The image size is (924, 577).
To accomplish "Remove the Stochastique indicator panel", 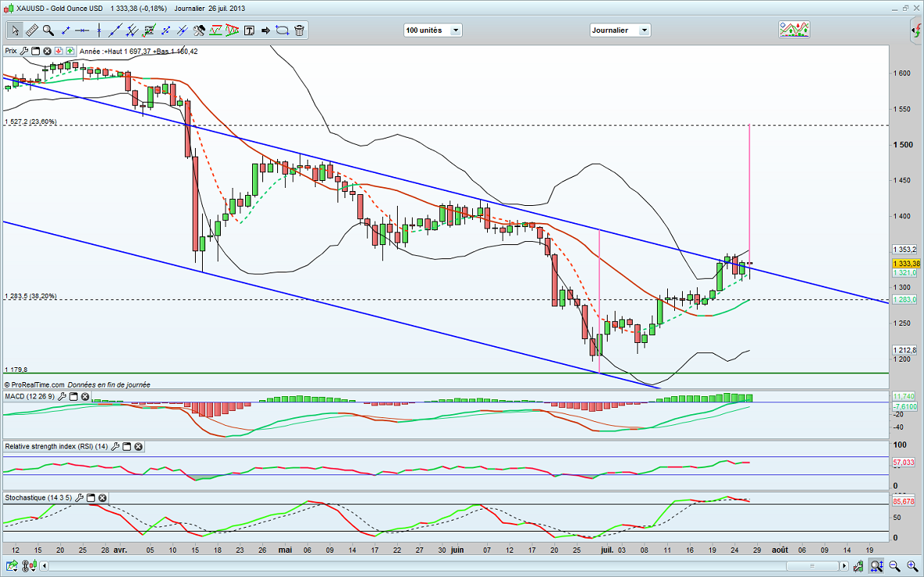I will tap(102, 498).
